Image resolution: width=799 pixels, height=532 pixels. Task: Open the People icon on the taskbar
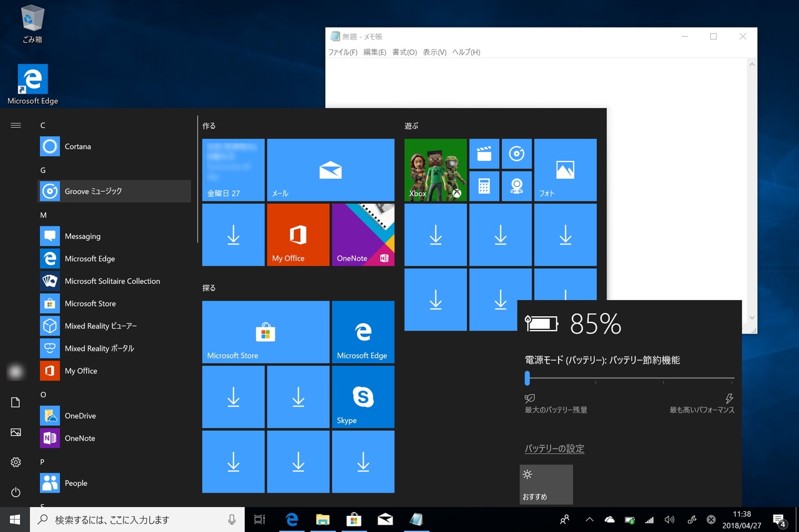(565, 520)
